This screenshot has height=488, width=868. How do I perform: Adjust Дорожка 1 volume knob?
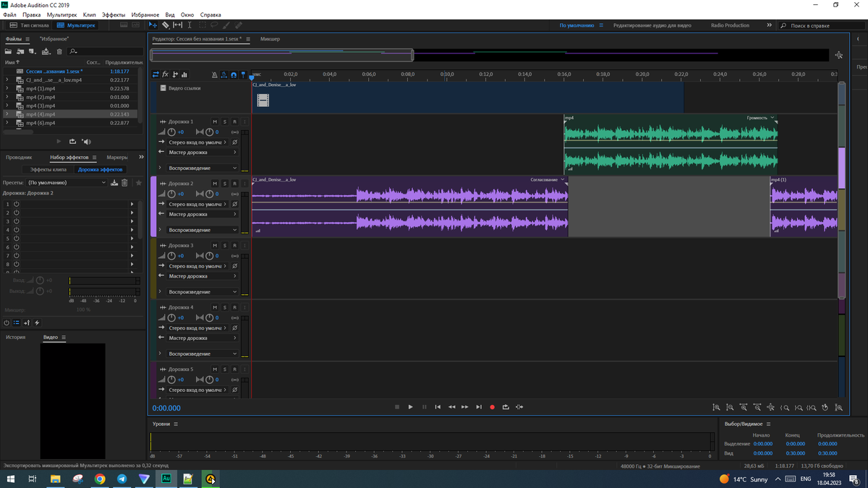point(171,132)
